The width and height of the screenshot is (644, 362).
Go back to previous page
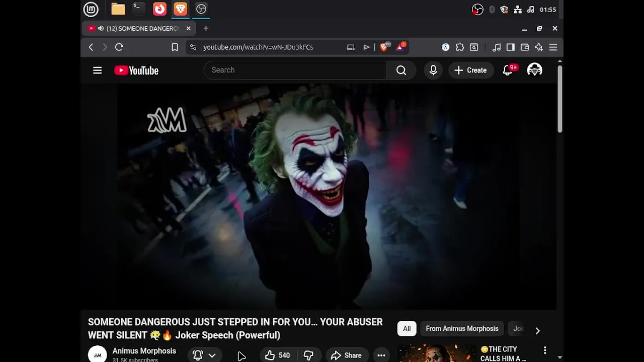(91, 47)
